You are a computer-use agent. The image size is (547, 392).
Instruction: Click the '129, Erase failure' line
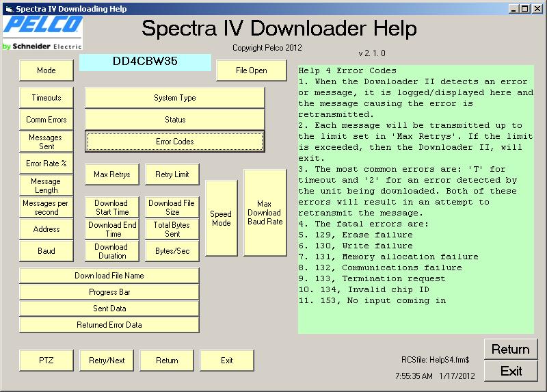pos(364,235)
